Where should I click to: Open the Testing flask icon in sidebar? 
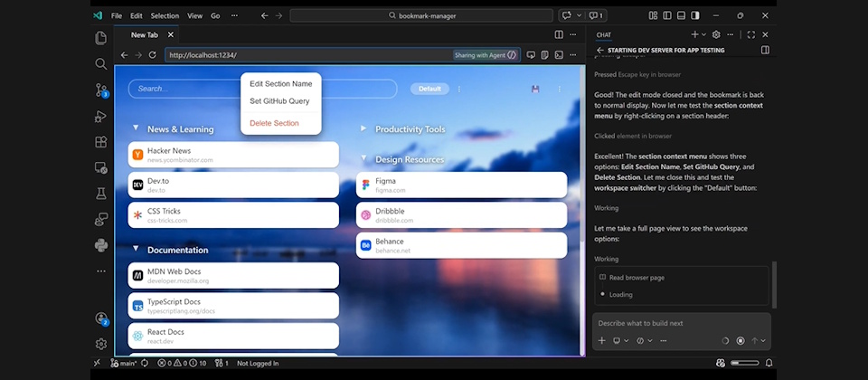101,194
